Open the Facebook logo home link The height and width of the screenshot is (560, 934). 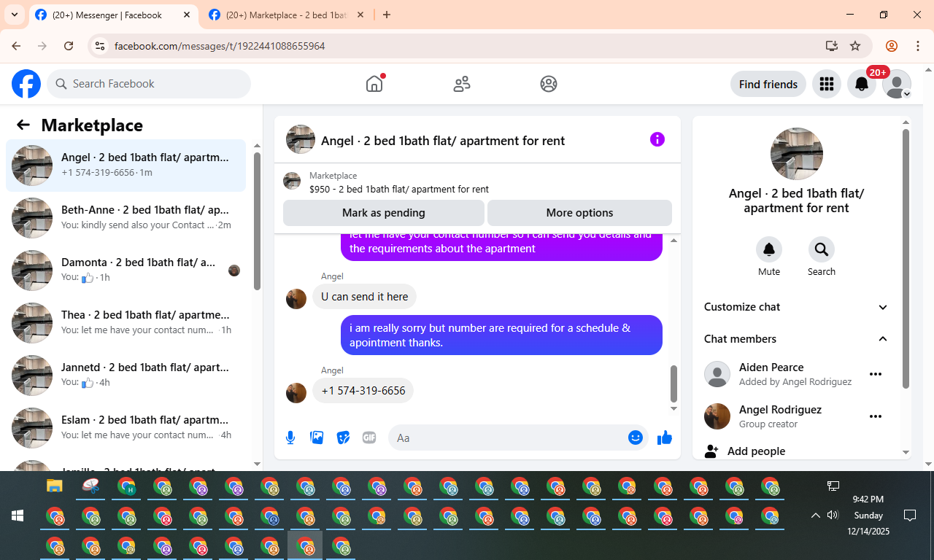click(x=26, y=84)
